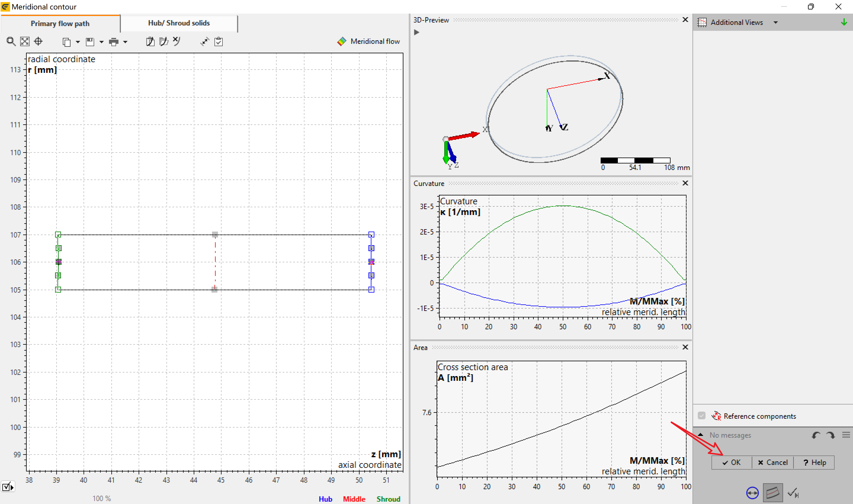
Task: Select the zoom window magnifier tool
Action: (x=11, y=41)
